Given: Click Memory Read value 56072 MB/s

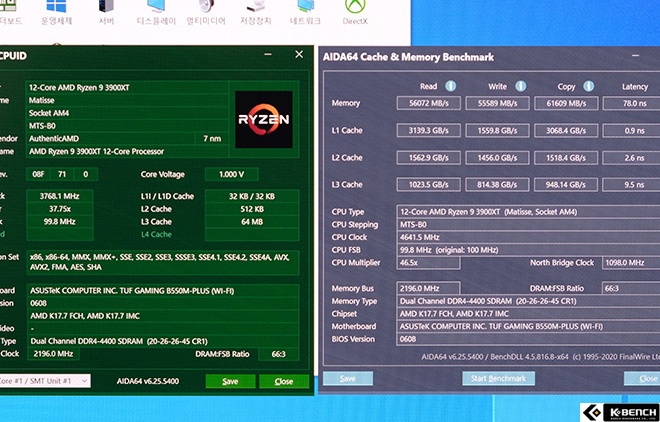Looking at the screenshot, I should tap(428, 103).
